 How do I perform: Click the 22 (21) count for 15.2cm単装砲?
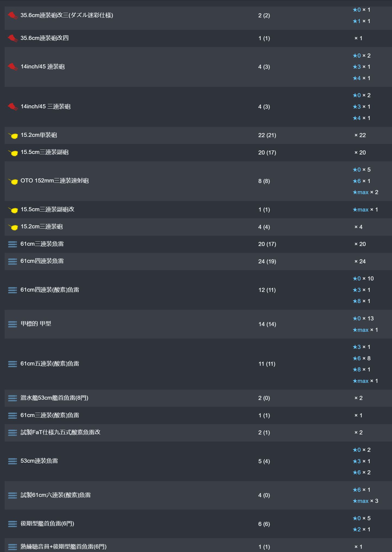tap(267, 135)
